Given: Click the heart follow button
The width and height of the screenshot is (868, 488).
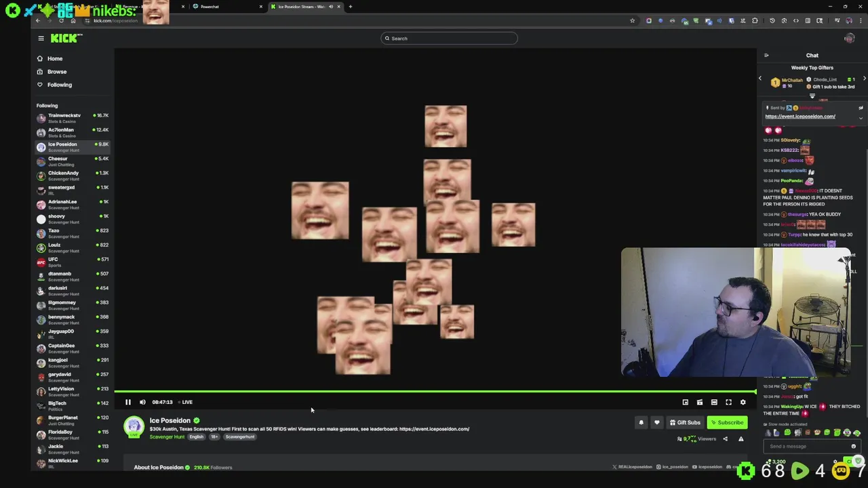Looking at the screenshot, I should click(x=656, y=422).
